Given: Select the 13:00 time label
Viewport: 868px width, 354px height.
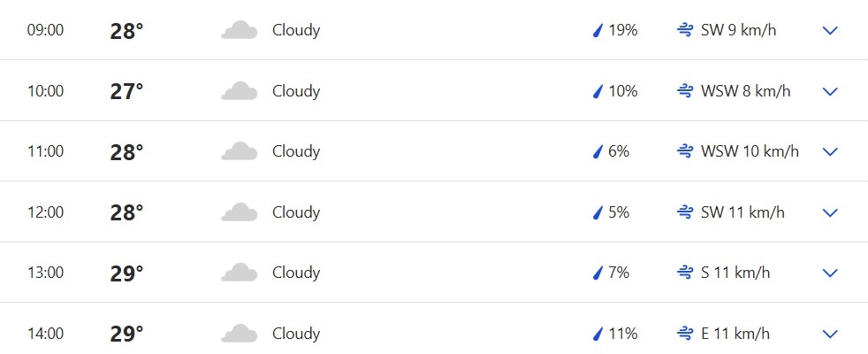Looking at the screenshot, I should click(45, 273).
